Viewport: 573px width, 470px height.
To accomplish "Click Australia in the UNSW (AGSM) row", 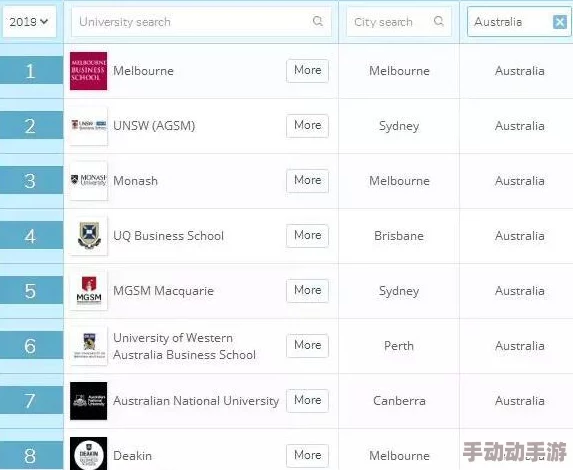I will pos(520,126).
